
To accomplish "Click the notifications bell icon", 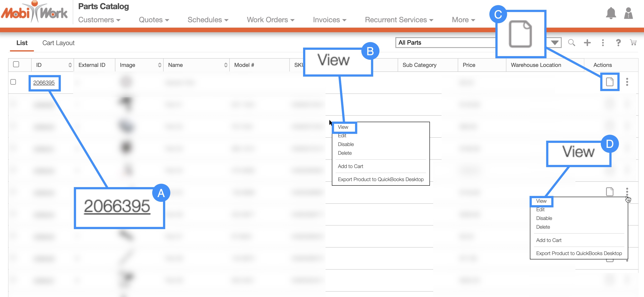I will 611,13.
